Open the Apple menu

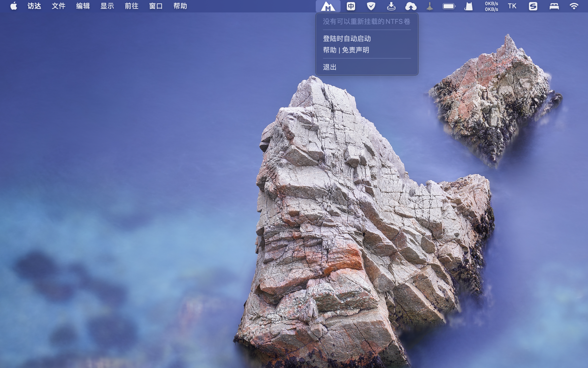click(x=14, y=6)
